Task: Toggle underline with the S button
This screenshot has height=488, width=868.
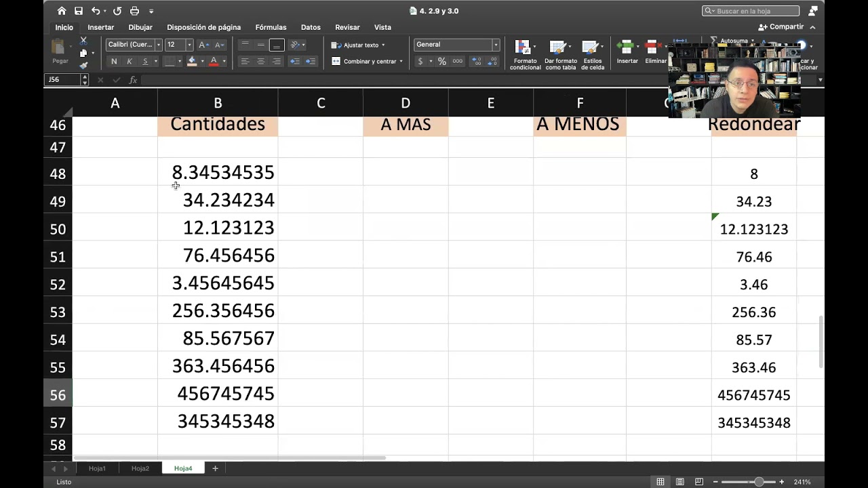Action: click(144, 62)
